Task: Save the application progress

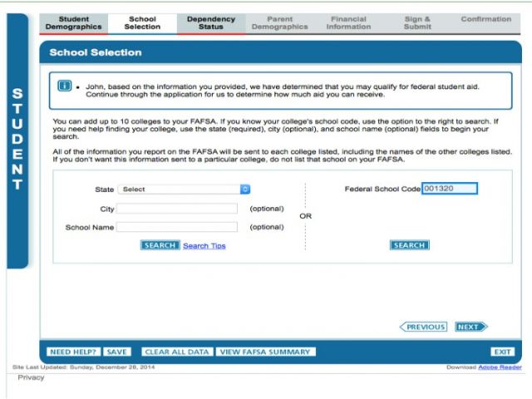Action: click(x=117, y=352)
